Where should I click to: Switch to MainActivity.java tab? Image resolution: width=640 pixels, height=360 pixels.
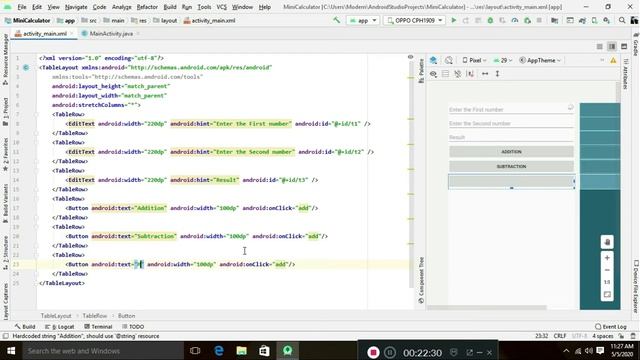point(110,33)
